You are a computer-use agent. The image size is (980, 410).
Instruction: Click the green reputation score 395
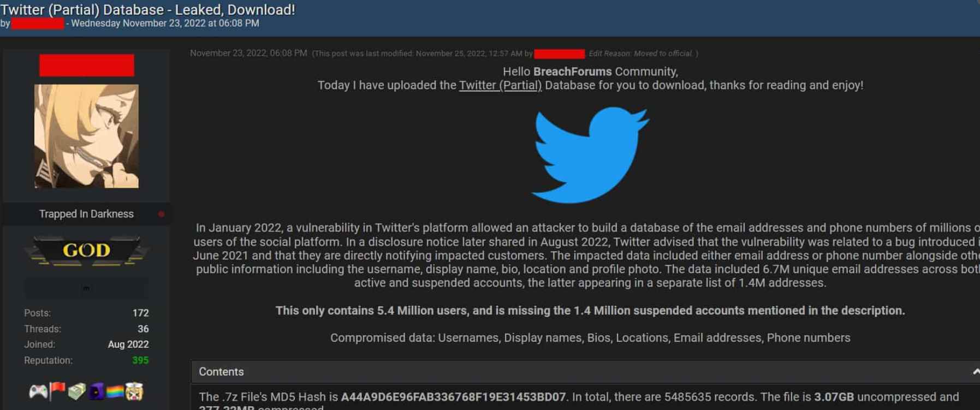(x=140, y=360)
